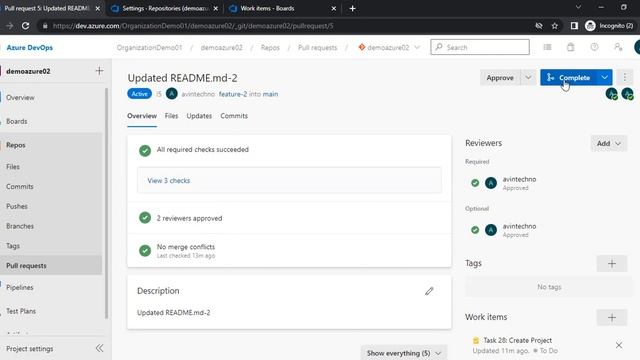Screen dimensions: 640x360
Task: Switch to Settings - Repositories browser tab
Action: point(165,8)
